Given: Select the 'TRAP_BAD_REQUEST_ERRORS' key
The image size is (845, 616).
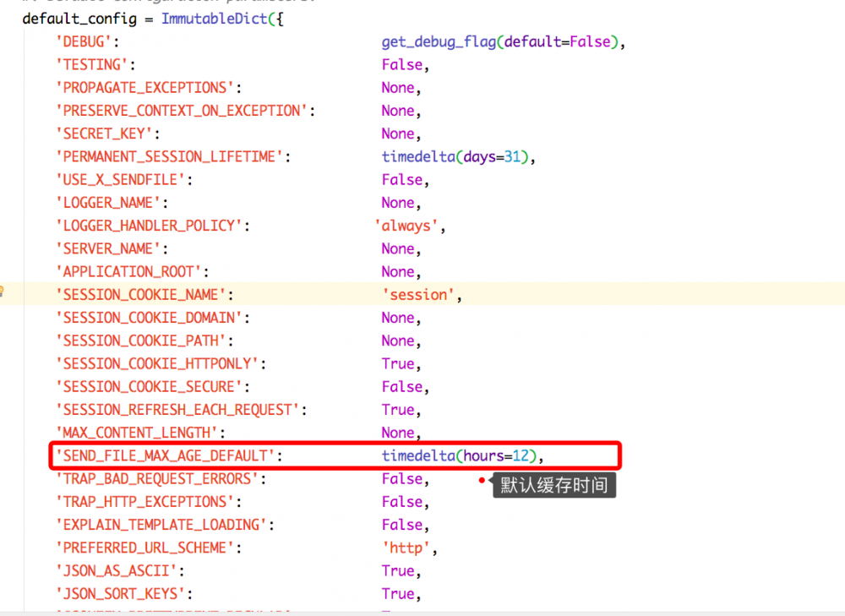Looking at the screenshot, I should click(157, 479).
